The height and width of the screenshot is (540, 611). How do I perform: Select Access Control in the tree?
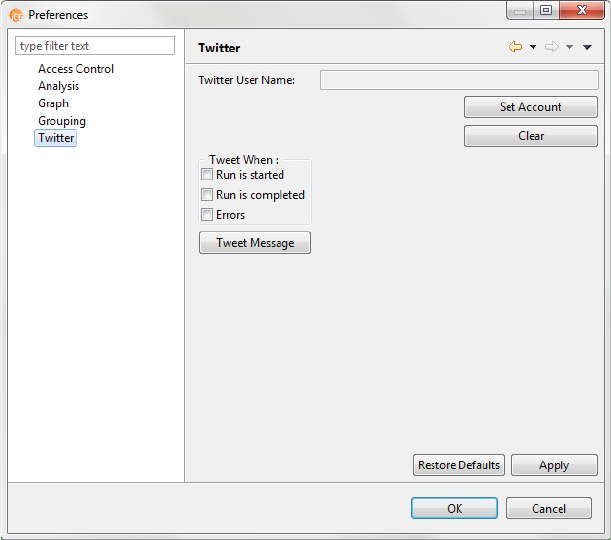click(76, 69)
